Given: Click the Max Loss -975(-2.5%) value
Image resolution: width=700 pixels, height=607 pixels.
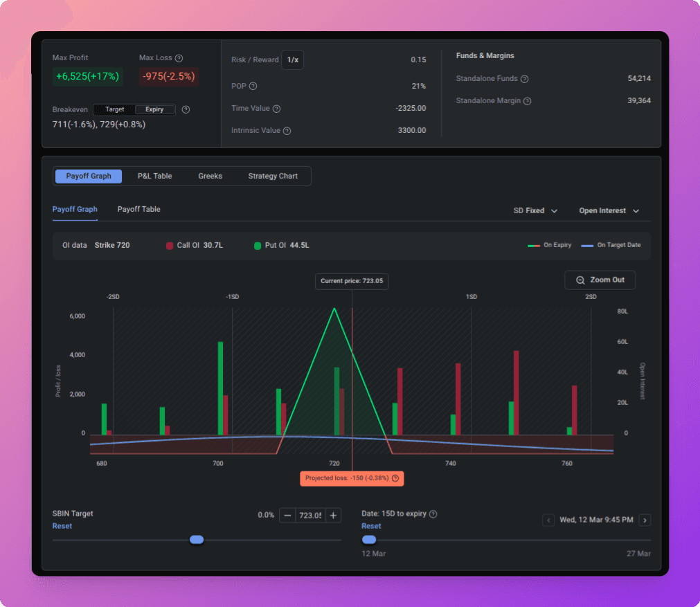Looking at the screenshot, I should point(169,76).
